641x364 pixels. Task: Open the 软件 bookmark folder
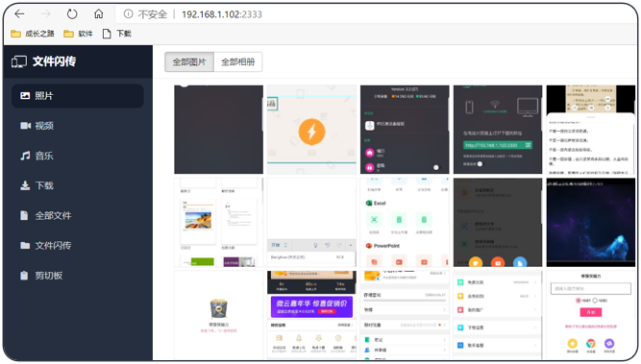coord(79,34)
